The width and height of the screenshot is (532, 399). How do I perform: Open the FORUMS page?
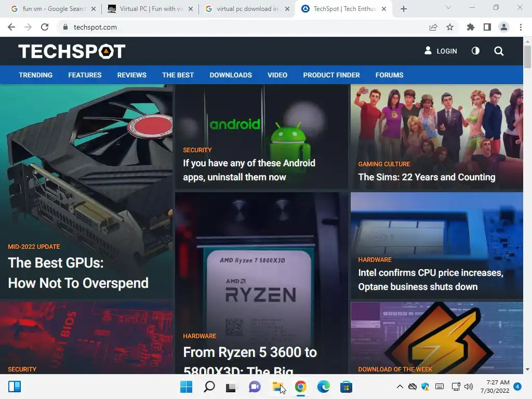click(x=389, y=75)
